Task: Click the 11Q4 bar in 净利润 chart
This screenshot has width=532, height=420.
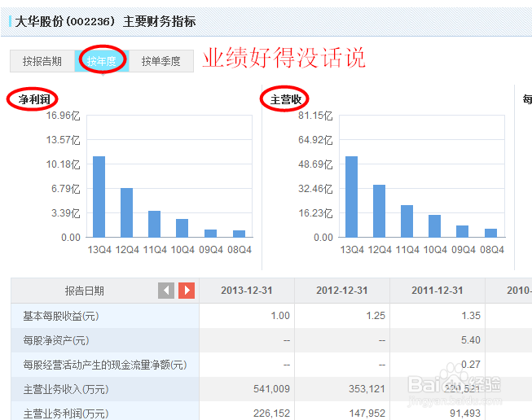Action: click(154, 224)
